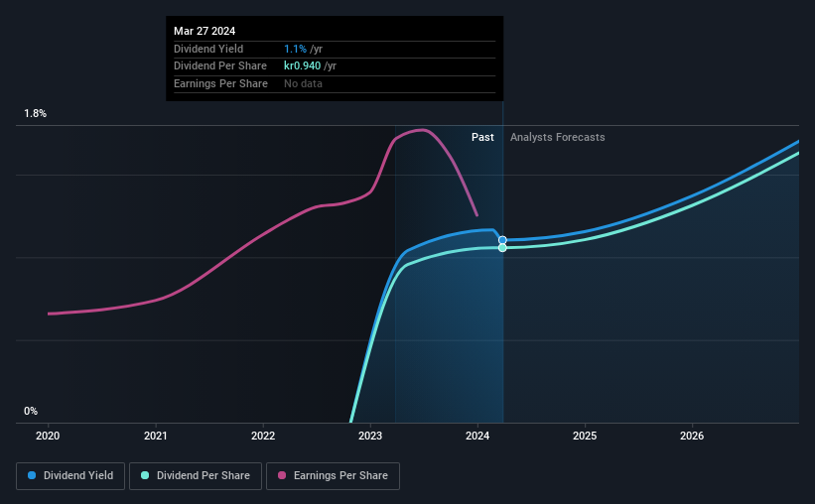The height and width of the screenshot is (504, 815).
Task: Click the 1.8% y-axis label
Action: (x=36, y=113)
